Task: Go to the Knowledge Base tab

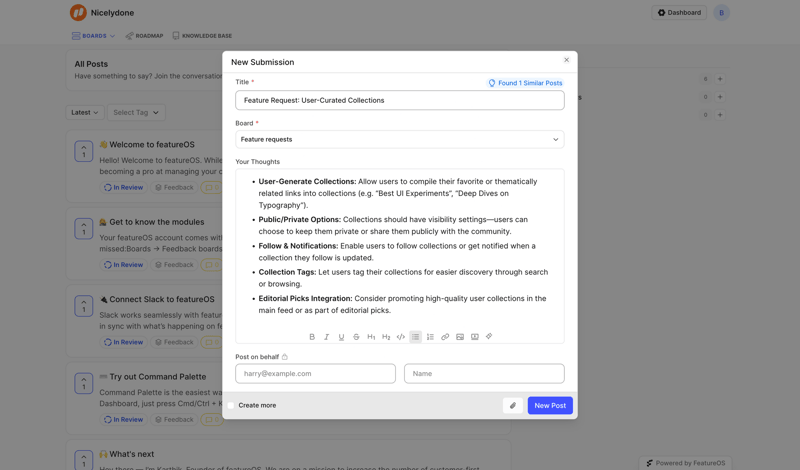Action: [202, 36]
